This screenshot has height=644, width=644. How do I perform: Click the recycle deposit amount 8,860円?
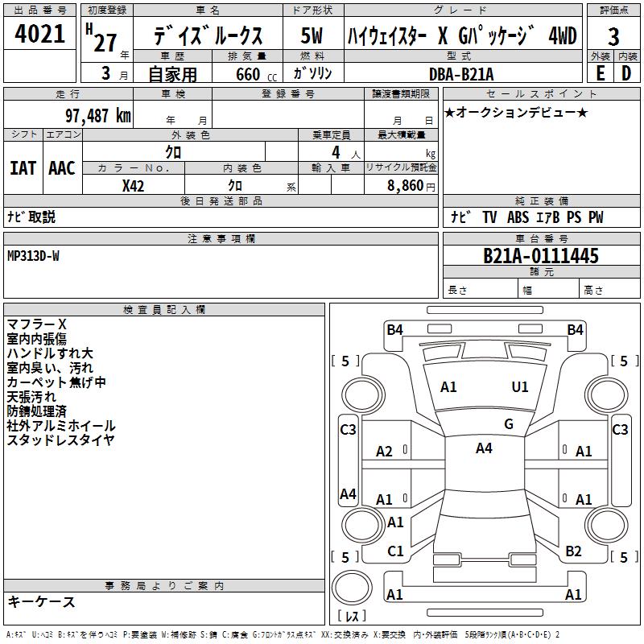coord(411,185)
